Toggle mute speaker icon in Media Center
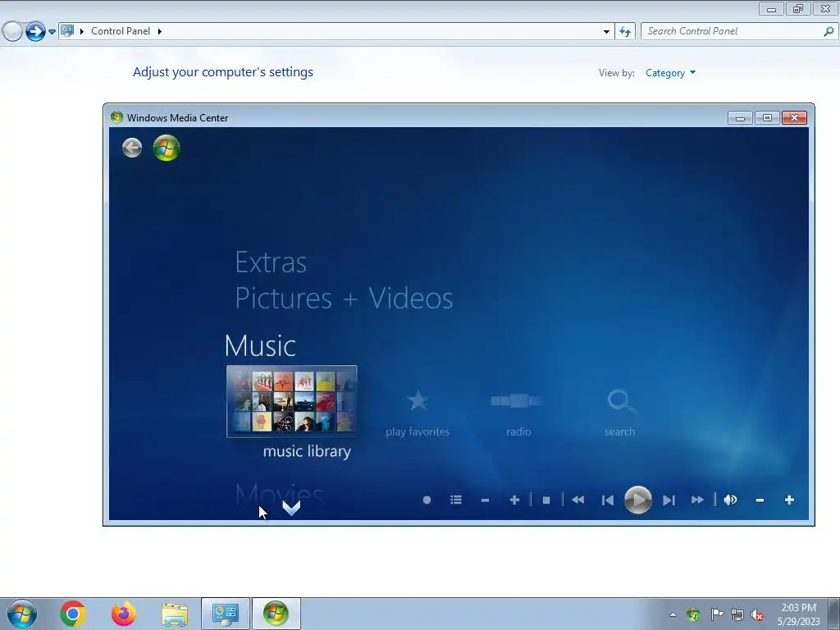This screenshot has width=840, height=630. (730, 500)
